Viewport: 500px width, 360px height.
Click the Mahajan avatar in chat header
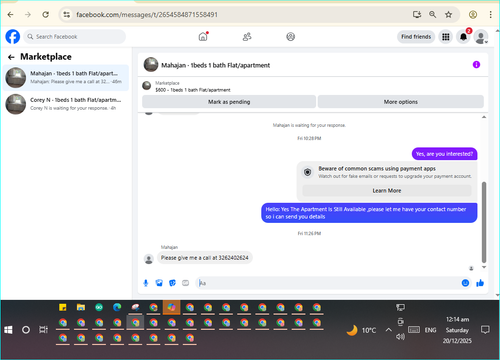[x=151, y=65]
